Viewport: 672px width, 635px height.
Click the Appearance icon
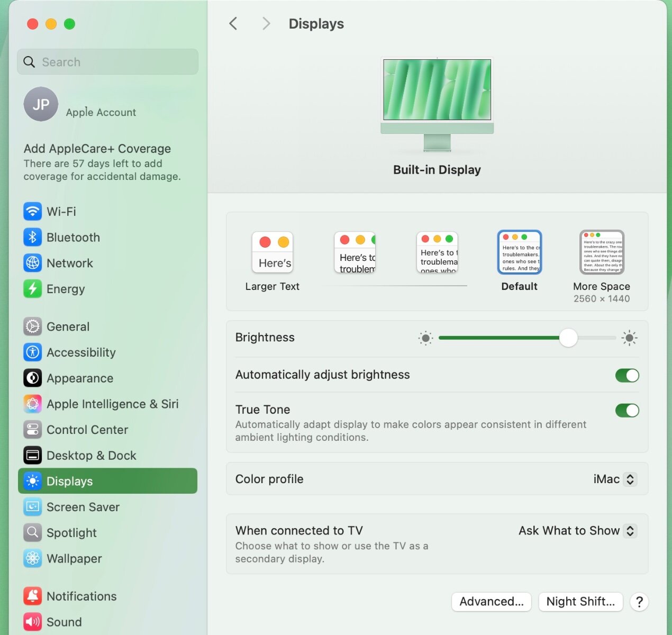coord(33,378)
